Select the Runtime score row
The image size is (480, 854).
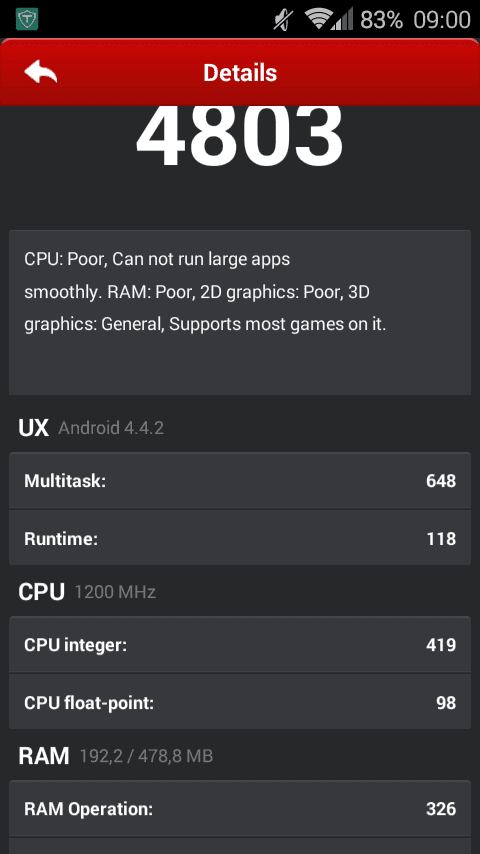(240, 538)
